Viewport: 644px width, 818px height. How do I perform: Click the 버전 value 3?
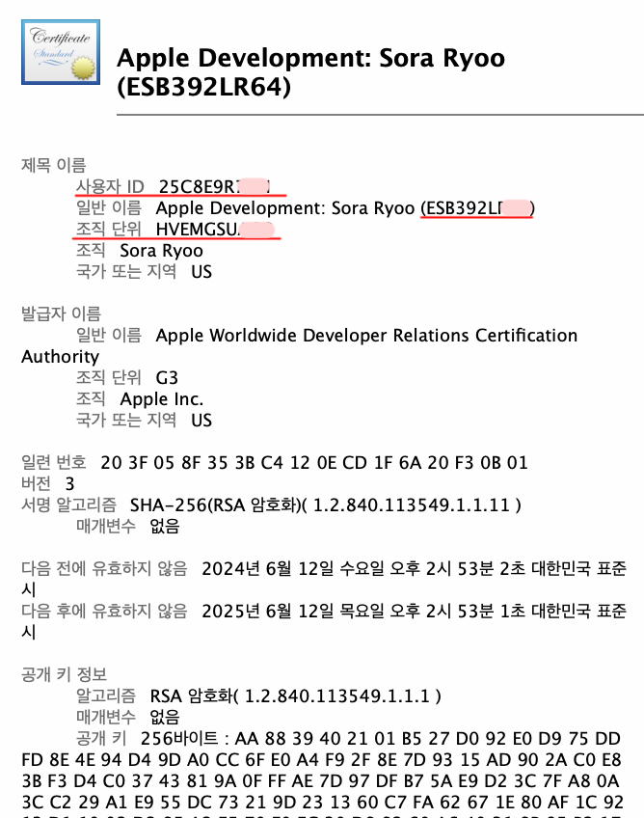69,484
